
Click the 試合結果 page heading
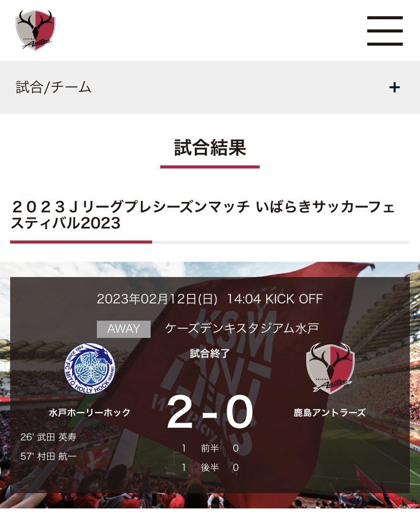coord(210,148)
